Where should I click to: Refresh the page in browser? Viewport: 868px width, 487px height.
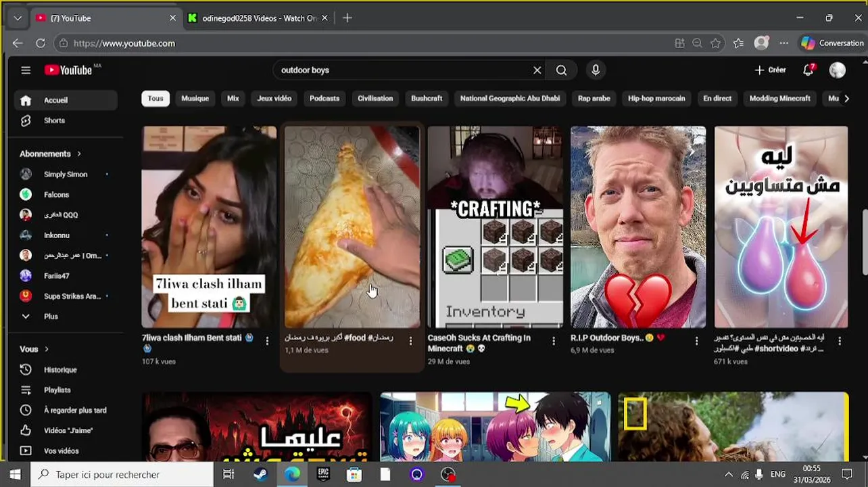click(x=41, y=43)
